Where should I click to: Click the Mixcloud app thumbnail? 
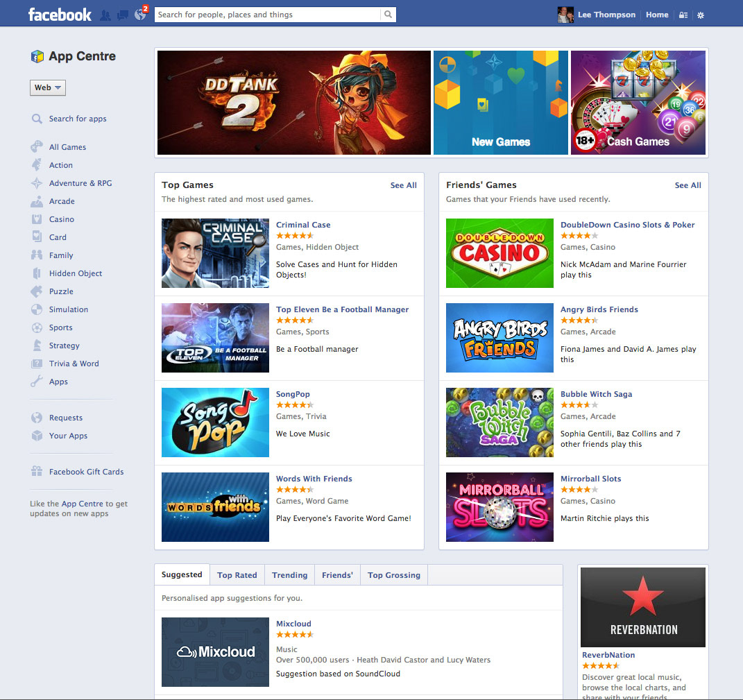215,652
